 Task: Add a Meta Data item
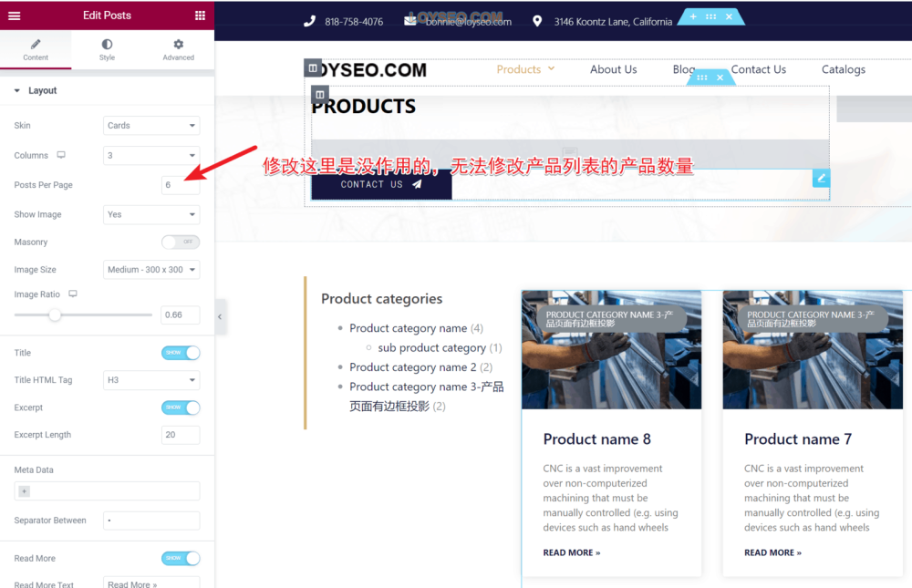pos(25,491)
